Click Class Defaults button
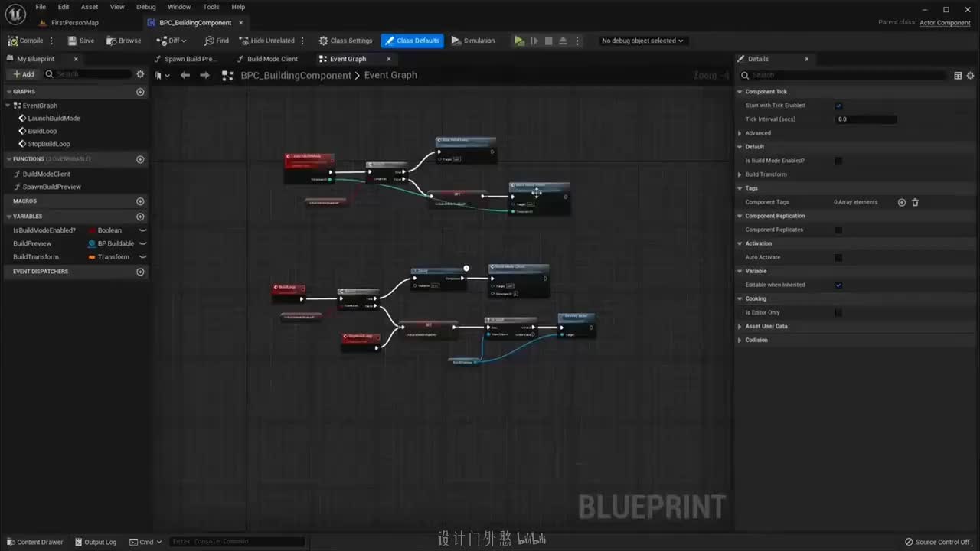This screenshot has width=980, height=551. pyautogui.click(x=412, y=41)
